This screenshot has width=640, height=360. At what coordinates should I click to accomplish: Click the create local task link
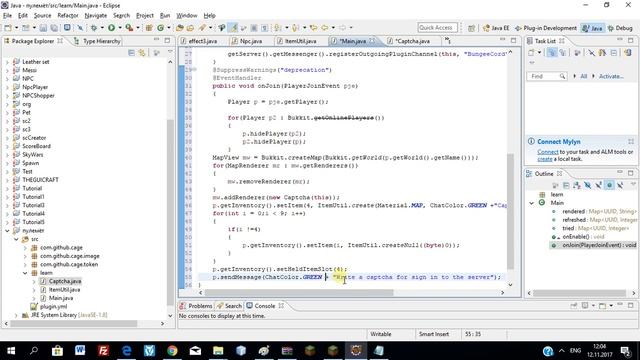tap(544, 159)
